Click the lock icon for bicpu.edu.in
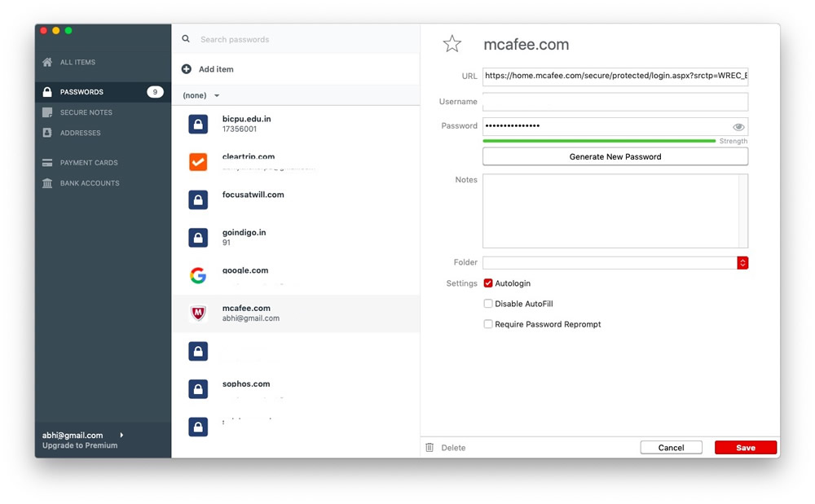The width and height of the screenshot is (815, 504). pos(198,124)
